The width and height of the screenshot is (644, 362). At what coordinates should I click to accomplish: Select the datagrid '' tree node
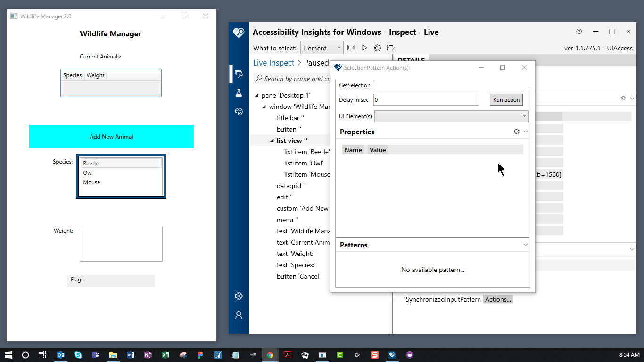(291, 186)
